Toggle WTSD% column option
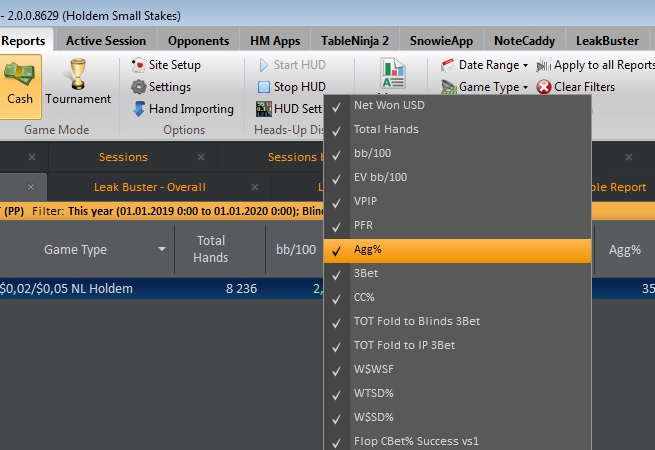Screen dimensions: 655x450 [457, 394]
